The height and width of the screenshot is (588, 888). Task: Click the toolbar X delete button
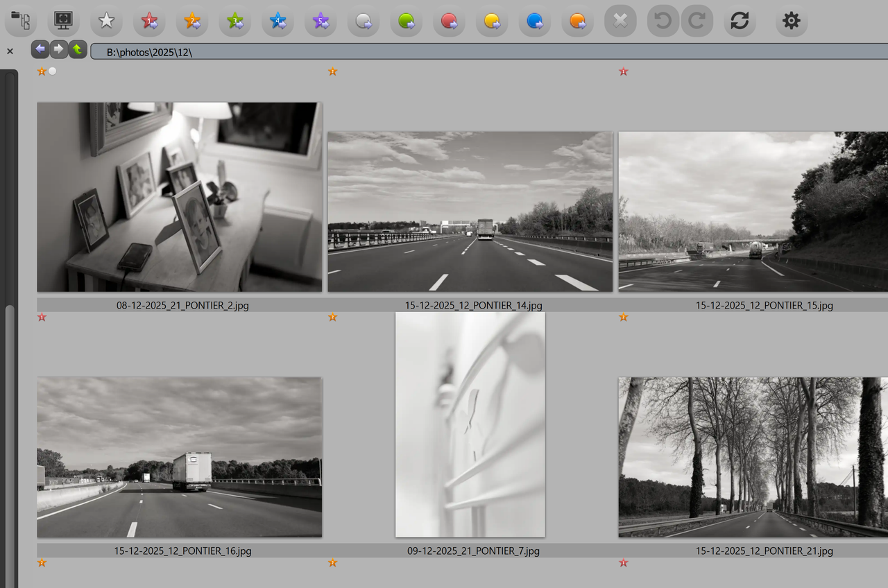pos(620,21)
